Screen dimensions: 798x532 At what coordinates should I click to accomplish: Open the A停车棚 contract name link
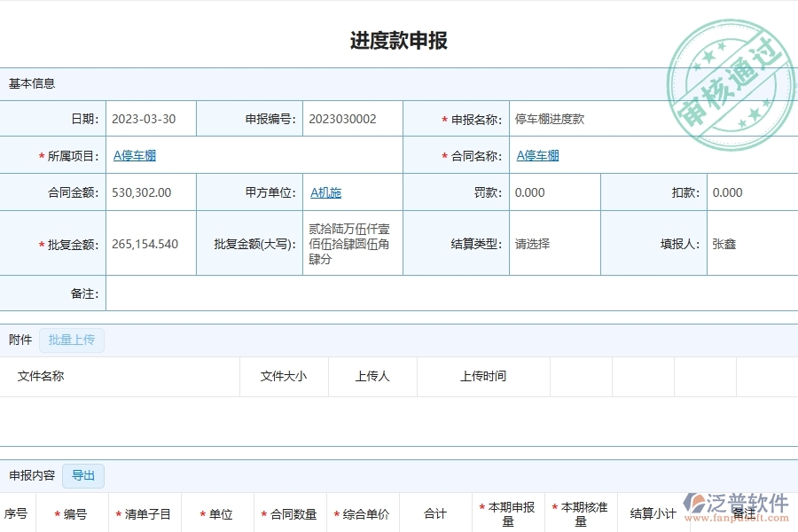pyautogui.click(x=537, y=155)
